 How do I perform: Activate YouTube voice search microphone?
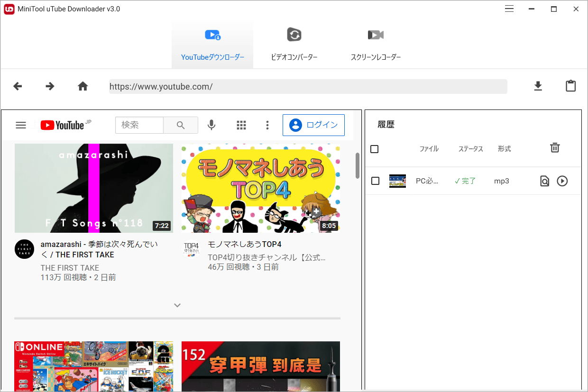tap(211, 125)
